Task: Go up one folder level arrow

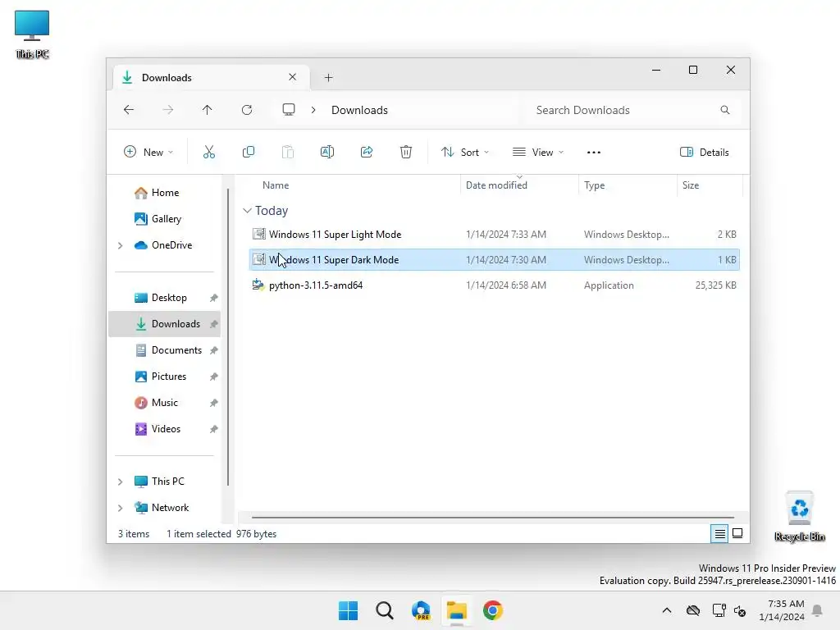Action: coord(208,110)
